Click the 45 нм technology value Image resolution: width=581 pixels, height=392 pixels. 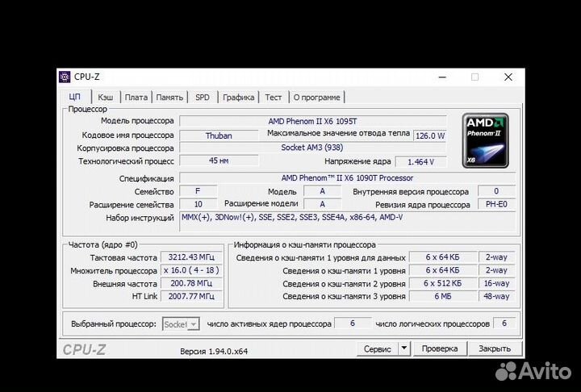click(x=219, y=161)
